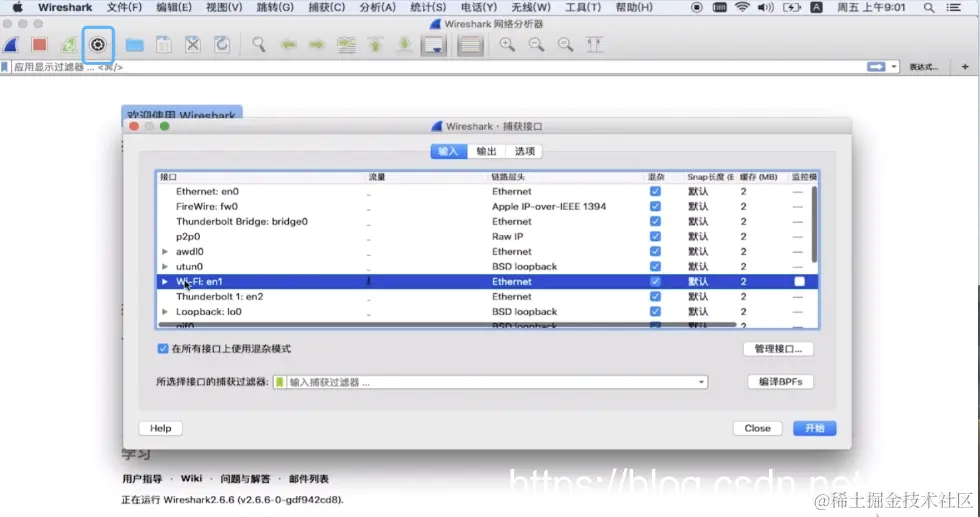980x517 pixels.
Task: Focus the capture filter input field
Action: [491, 382]
